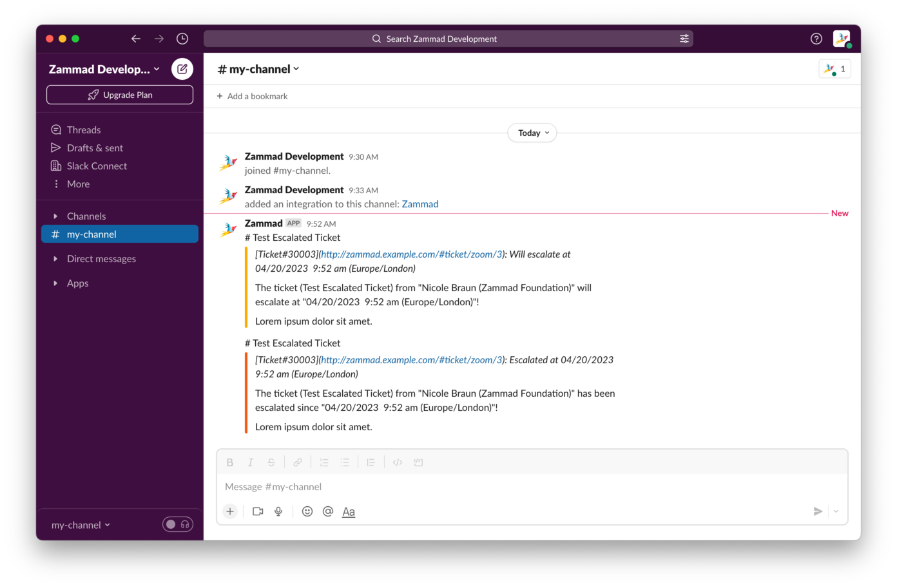897x588 pixels.
Task: Insert an ordered list
Action: pos(324,462)
